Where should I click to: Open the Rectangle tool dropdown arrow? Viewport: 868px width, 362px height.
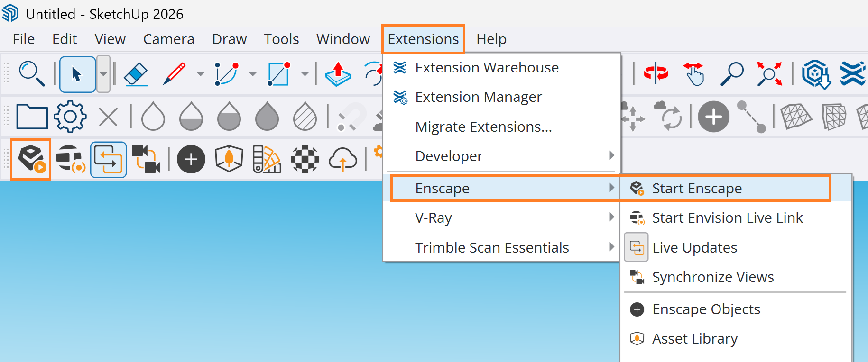pyautogui.click(x=305, y=74)
